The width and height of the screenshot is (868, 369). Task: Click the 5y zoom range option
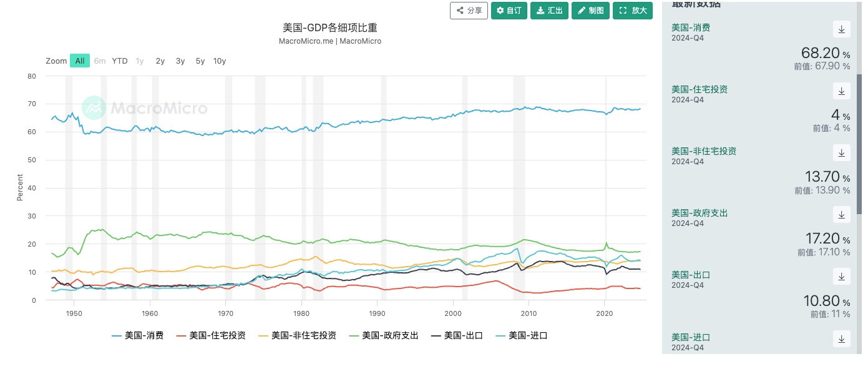tap(200, 61)
